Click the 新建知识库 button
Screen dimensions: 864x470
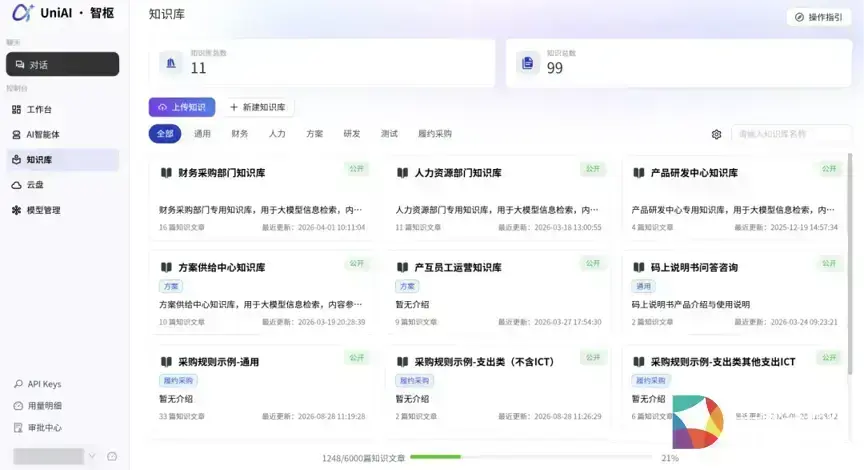[x=258, y=107]
